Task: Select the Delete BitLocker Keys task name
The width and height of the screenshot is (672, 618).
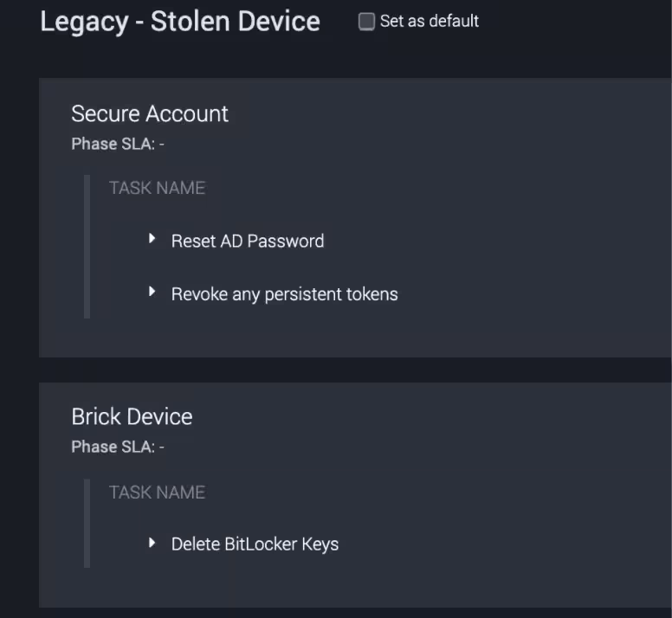Action: coord(255,544)
